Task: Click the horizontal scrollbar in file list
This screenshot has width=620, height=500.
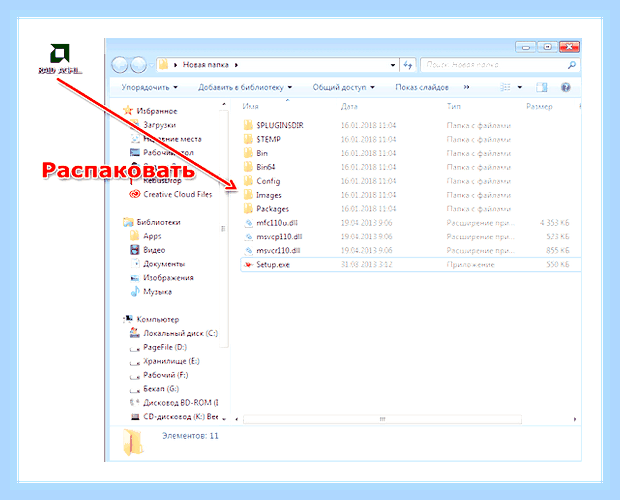Action: 382,419
